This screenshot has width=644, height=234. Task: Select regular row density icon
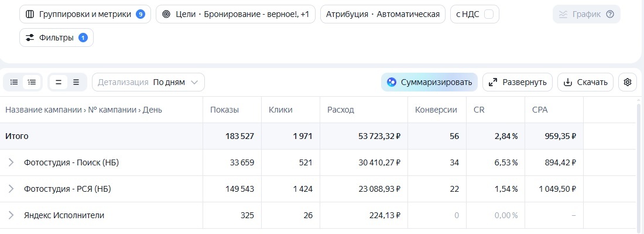76,82
